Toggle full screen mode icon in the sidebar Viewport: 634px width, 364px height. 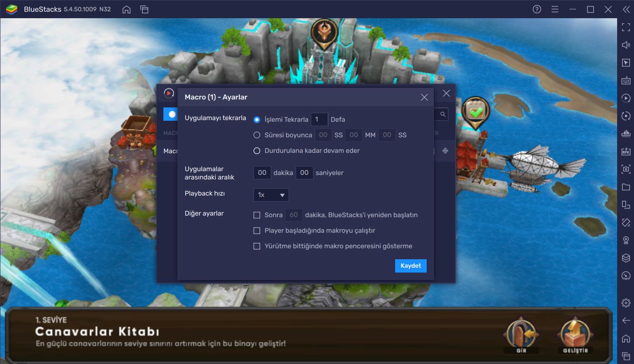click(x=626, y=27)
